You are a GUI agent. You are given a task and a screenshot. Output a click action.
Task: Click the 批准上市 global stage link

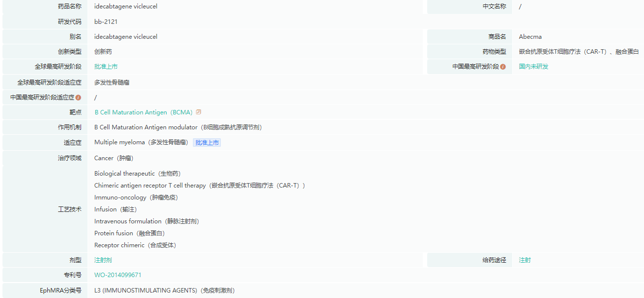[106, 67]
